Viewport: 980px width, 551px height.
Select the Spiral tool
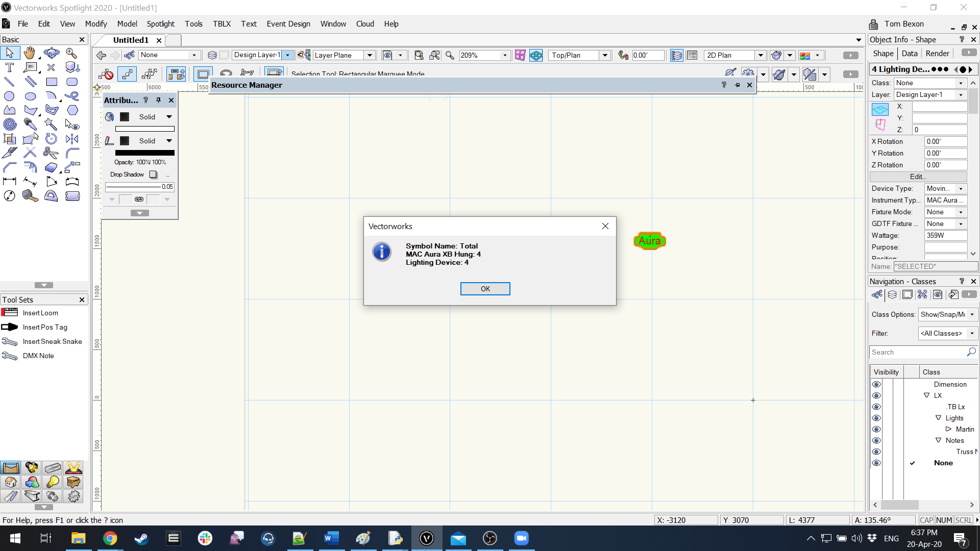coord(9,124)
